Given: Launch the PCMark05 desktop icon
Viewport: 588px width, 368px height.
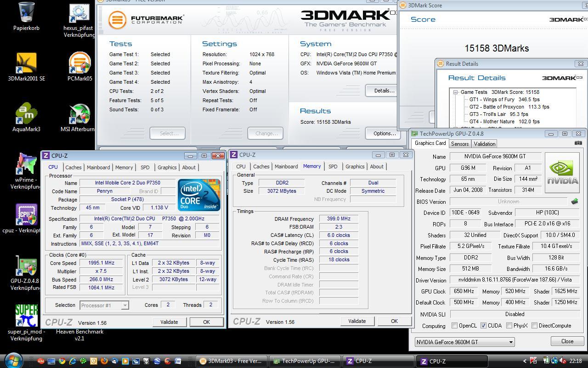Looking at the screenshot, I should click(x=79, y=63).
